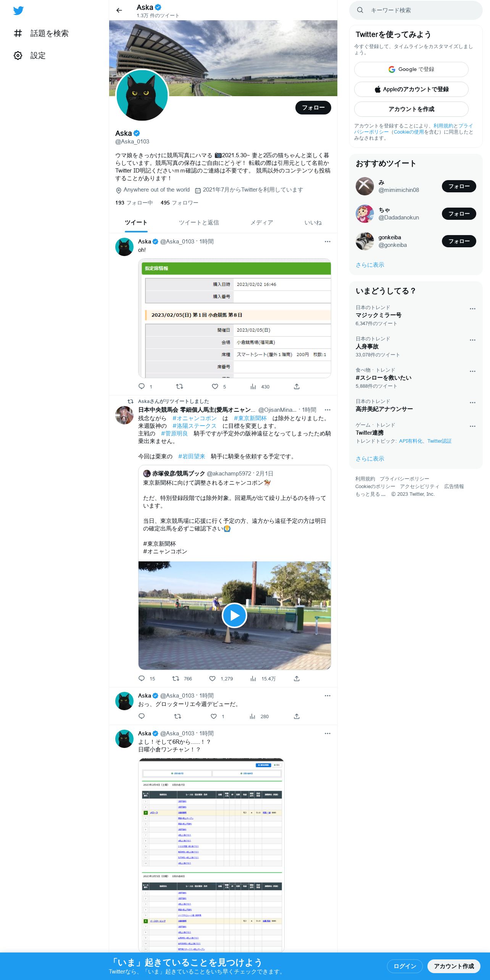The height and width of the screenshot is (980, 490).
Task: Open options for the Twitter連携 trend
Action: pos(472,426)
